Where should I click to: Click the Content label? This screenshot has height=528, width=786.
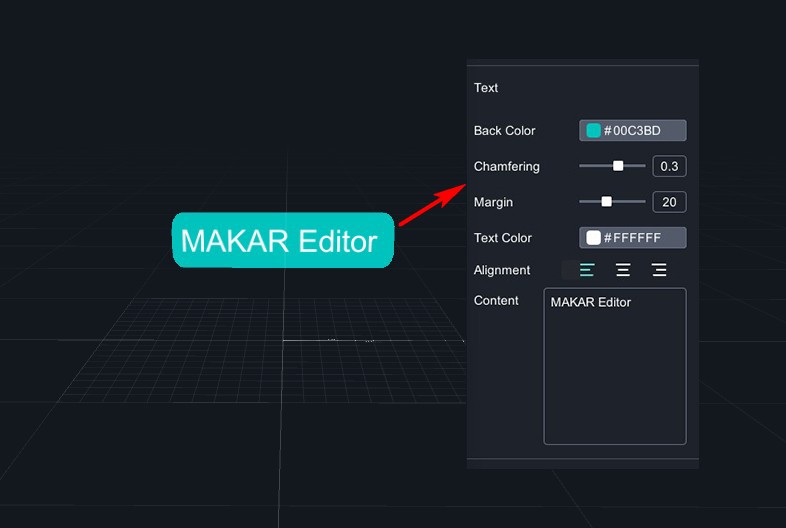pos(496,300)
